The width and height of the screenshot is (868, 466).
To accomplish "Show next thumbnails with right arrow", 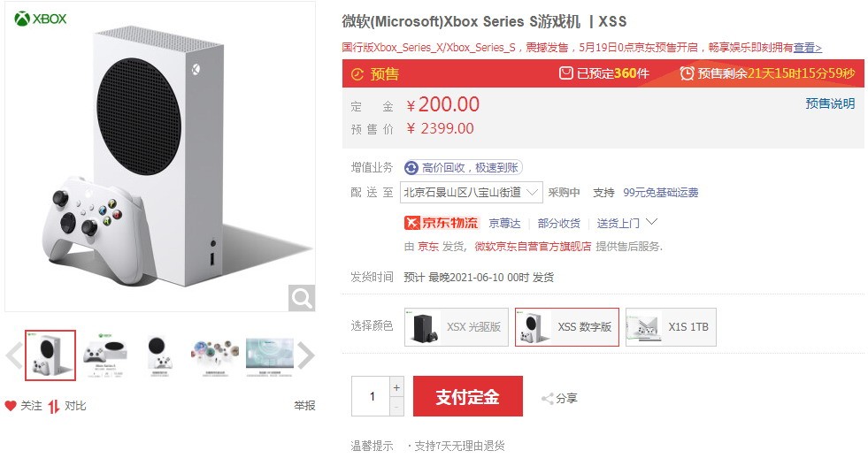I will point(306,355).
